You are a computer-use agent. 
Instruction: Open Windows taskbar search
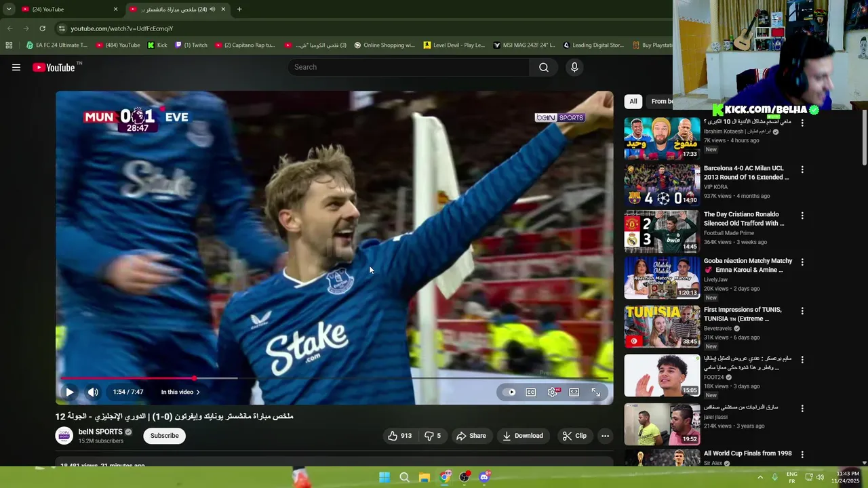click(404, 477)
